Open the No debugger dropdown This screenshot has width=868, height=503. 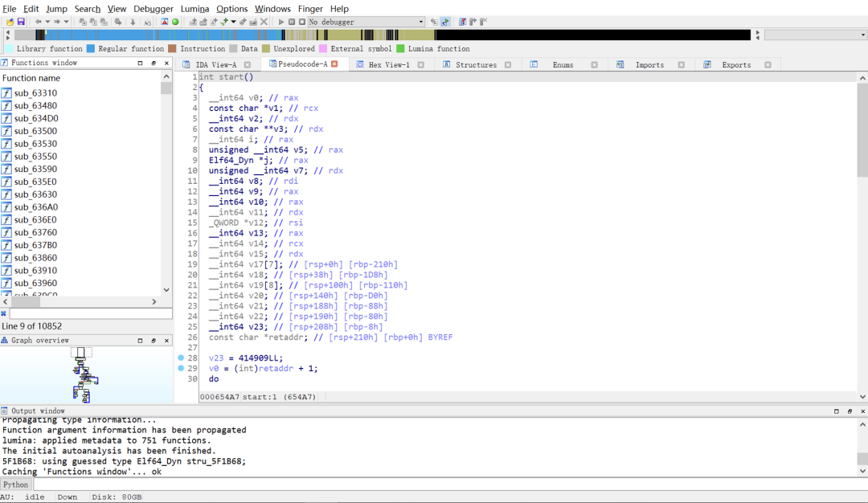coord(366,22)
